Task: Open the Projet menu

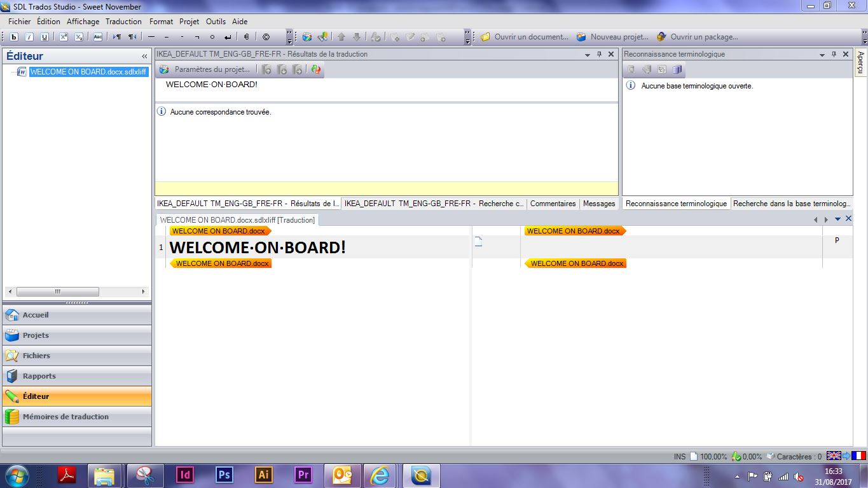Action: point(189,21)
